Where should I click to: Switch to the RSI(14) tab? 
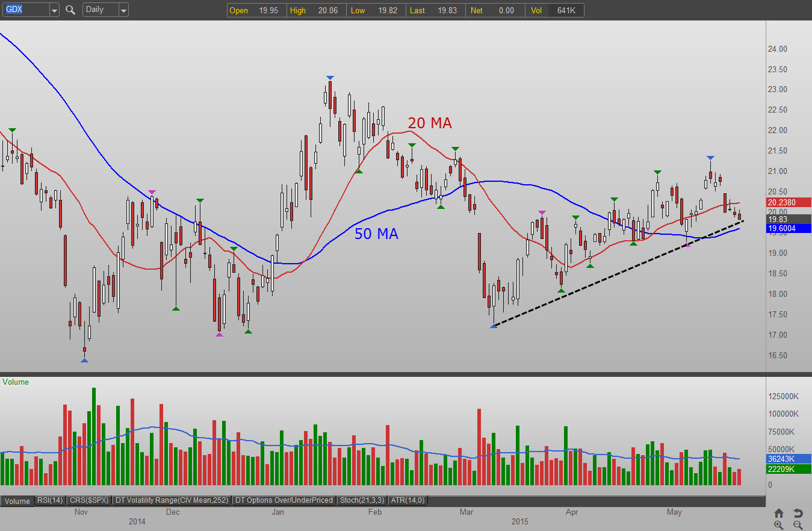[50, 500]
